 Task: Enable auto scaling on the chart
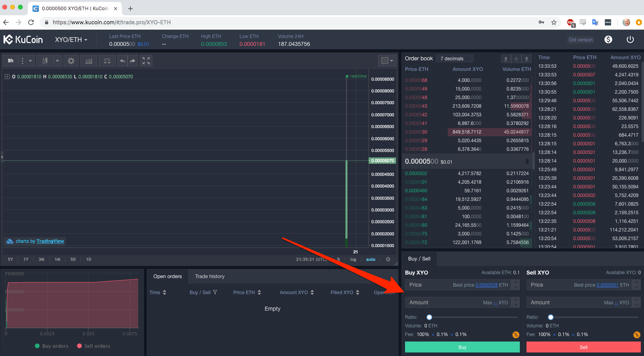(x=371, y=259)
